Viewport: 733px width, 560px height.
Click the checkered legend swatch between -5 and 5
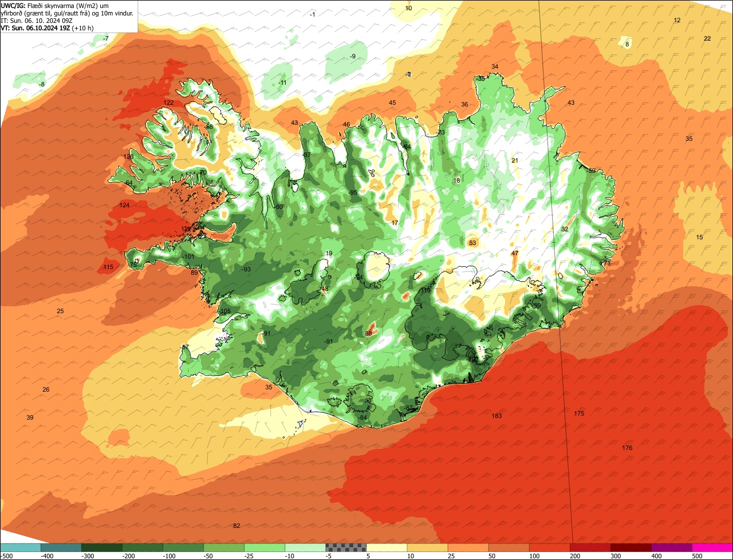point(346,547)
